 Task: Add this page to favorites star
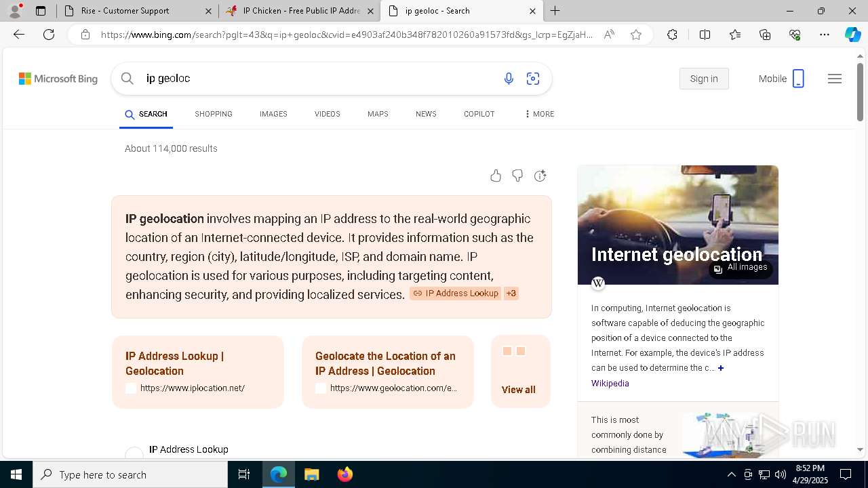point(636,35)
